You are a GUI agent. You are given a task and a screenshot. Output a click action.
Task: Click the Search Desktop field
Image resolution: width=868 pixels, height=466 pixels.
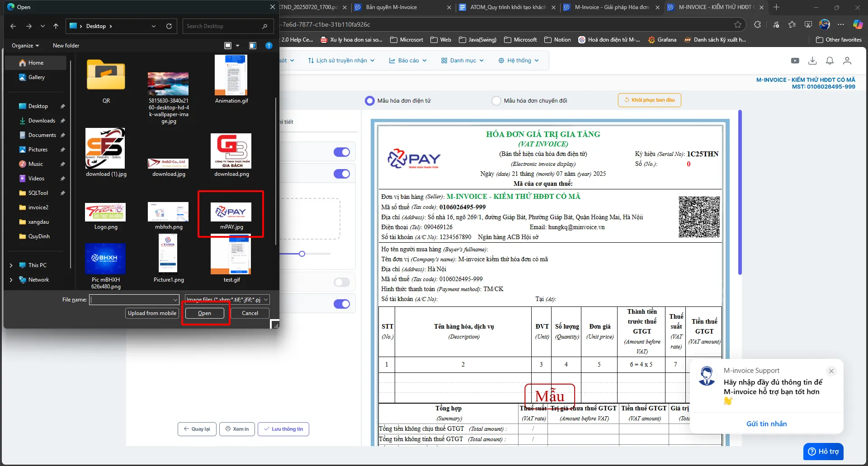point(228,26)
